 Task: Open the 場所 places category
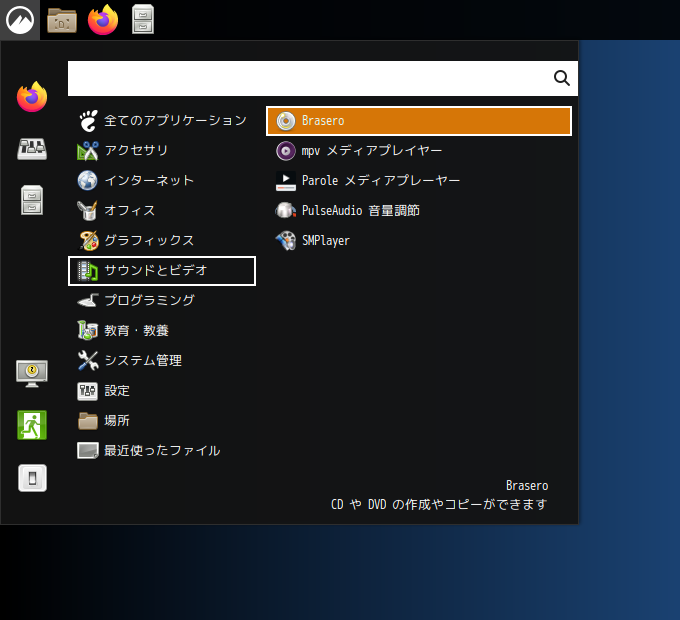click(x=162, y=421)
